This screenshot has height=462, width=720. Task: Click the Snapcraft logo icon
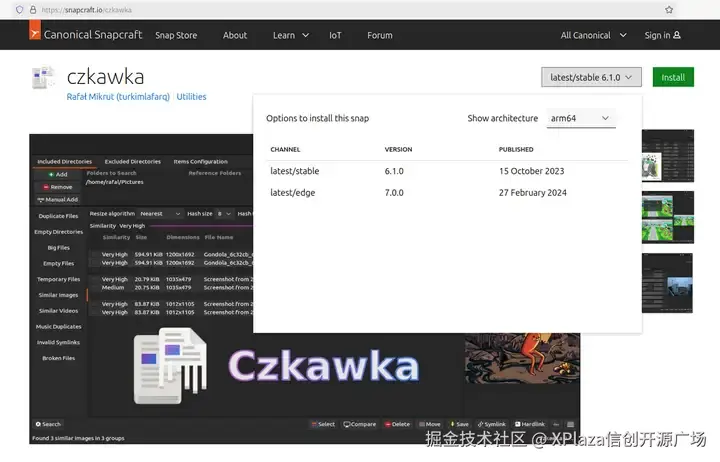(35, 30)
